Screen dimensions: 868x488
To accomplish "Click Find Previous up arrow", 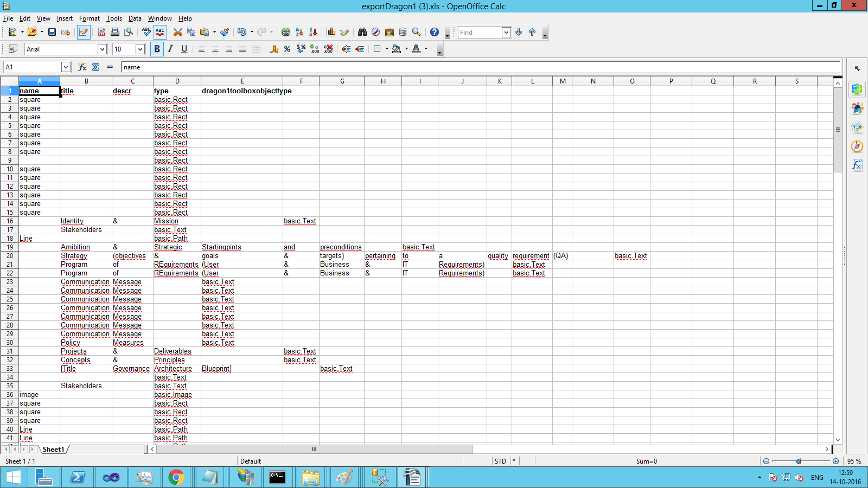I will 532,33.
